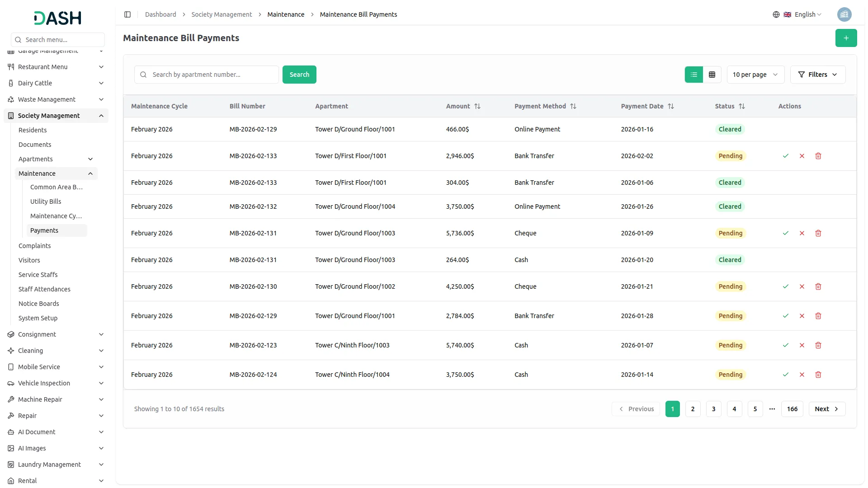
Task: Reject the 5,736.00$ Cheque payment with X
Action: tap(802, 233)
